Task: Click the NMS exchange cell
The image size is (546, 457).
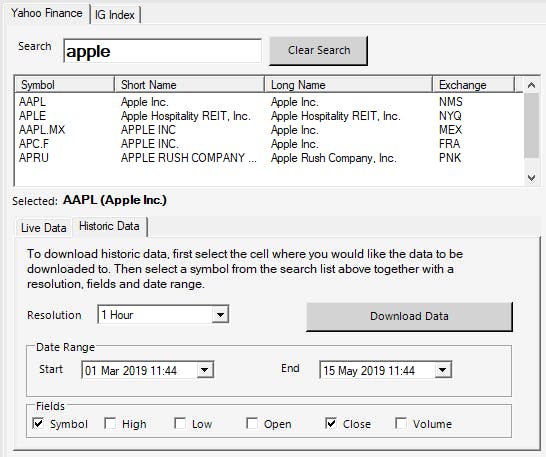Action: coord(451,102)
